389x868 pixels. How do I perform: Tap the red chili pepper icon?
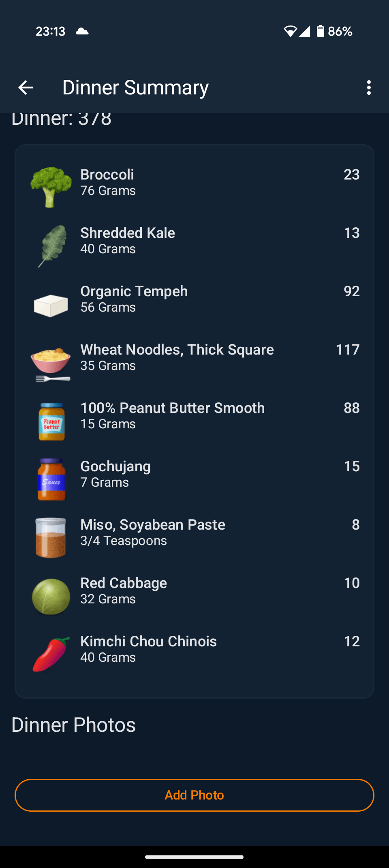coord(51,654)
